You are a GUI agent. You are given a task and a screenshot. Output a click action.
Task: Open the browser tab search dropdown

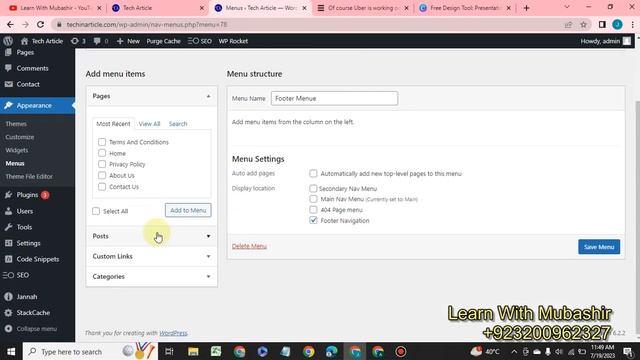(567, 7)
